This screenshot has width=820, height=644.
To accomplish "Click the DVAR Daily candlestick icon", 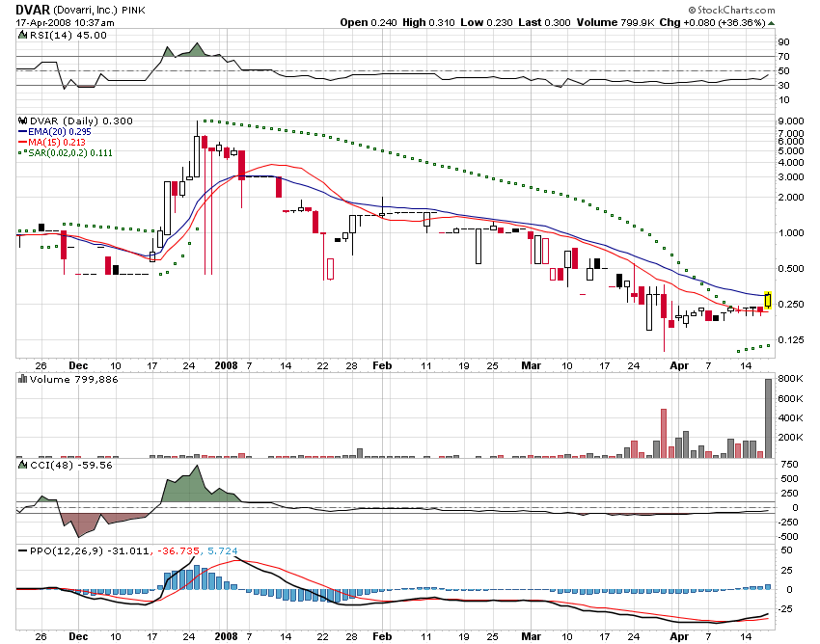I will click(22, 121).
